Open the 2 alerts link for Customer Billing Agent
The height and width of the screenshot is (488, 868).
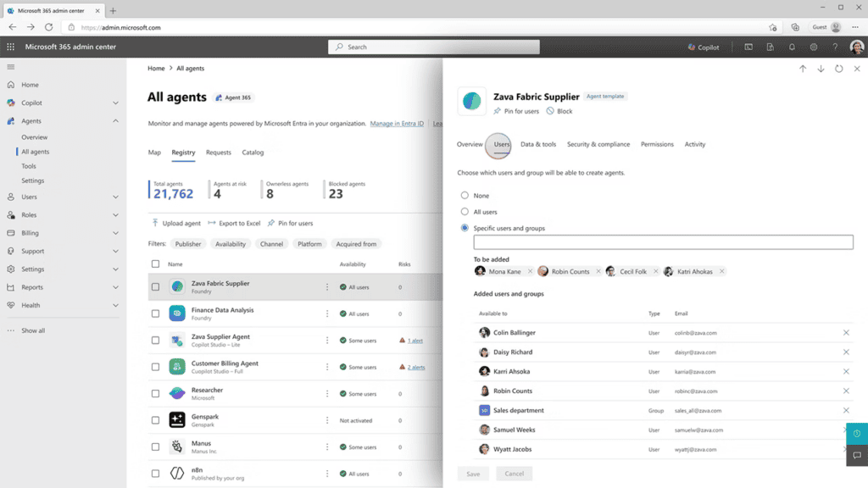click(x=415, y=368)
